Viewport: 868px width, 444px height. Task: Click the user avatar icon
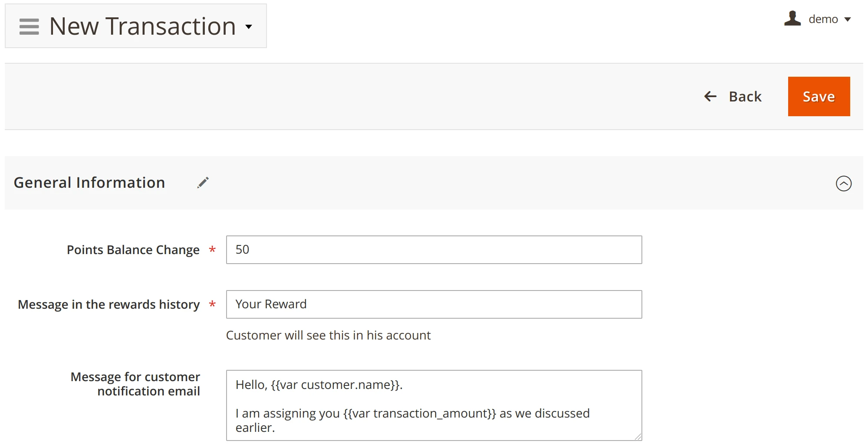click(792, 18)
